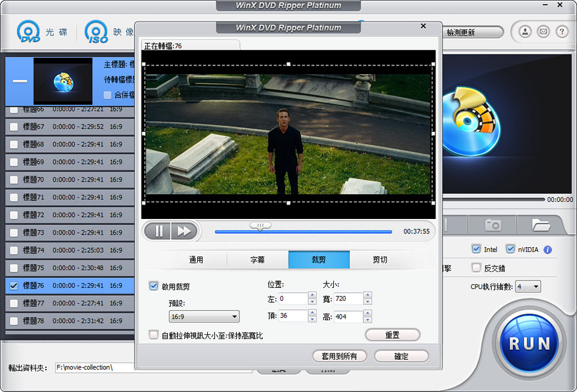Click the top position input field
Viewport: 577px width, 392px height.
point(292,315)
